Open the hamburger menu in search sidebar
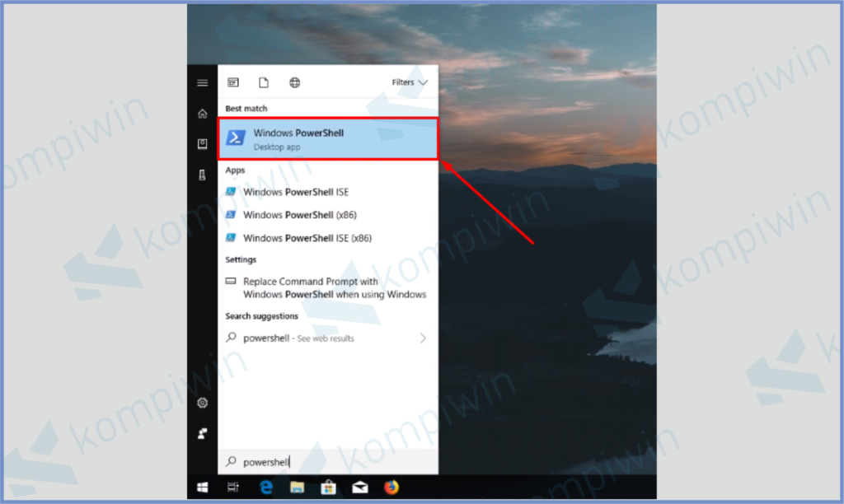This screenshot has height=504, width=844. 202,83
